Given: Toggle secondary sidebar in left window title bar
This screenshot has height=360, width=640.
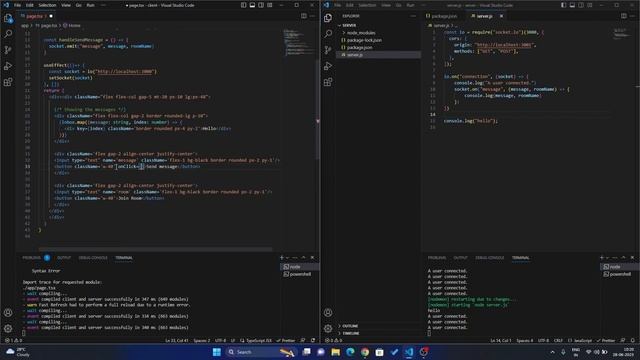Looking at the screenshot, I should coord(261,5).
